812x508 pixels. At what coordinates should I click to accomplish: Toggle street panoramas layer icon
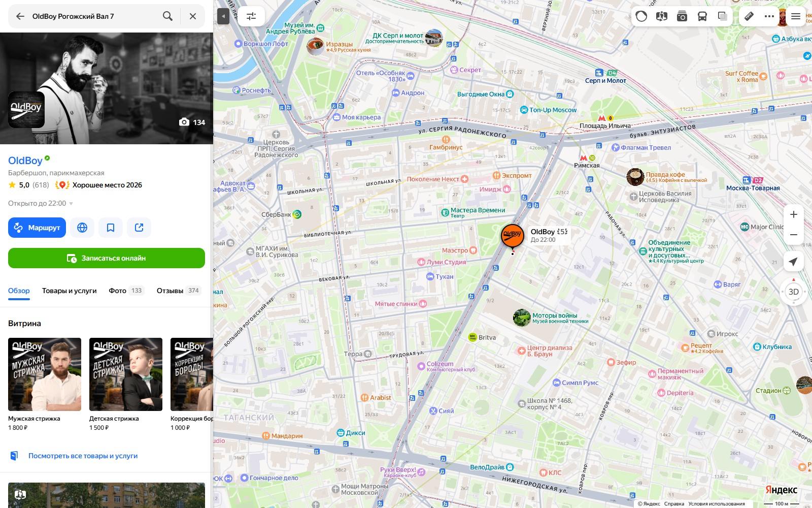pyautogui.click(x=661, y=16)
